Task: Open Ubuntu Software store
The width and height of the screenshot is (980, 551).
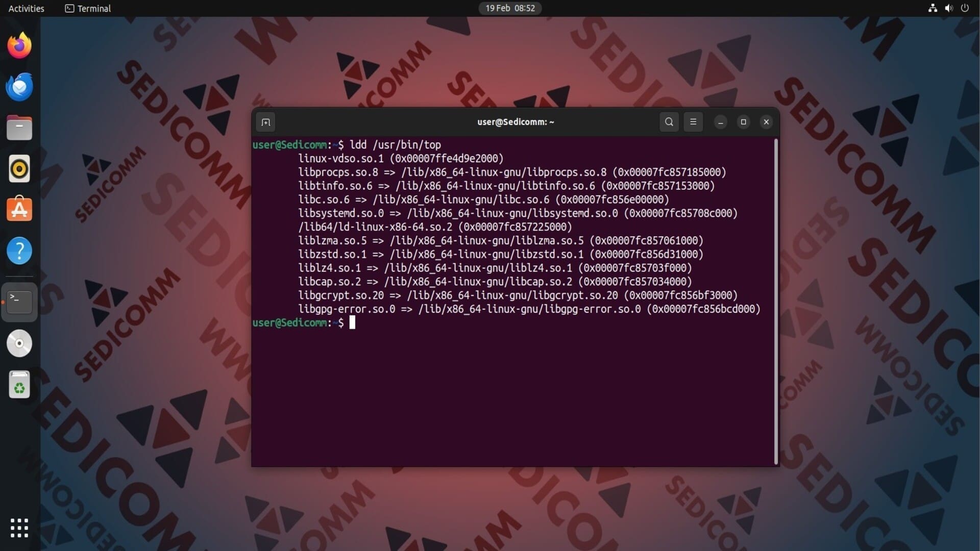Action: click(19, 210)
